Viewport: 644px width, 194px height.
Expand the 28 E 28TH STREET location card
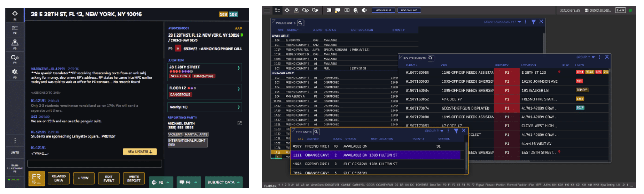point(238,68)
